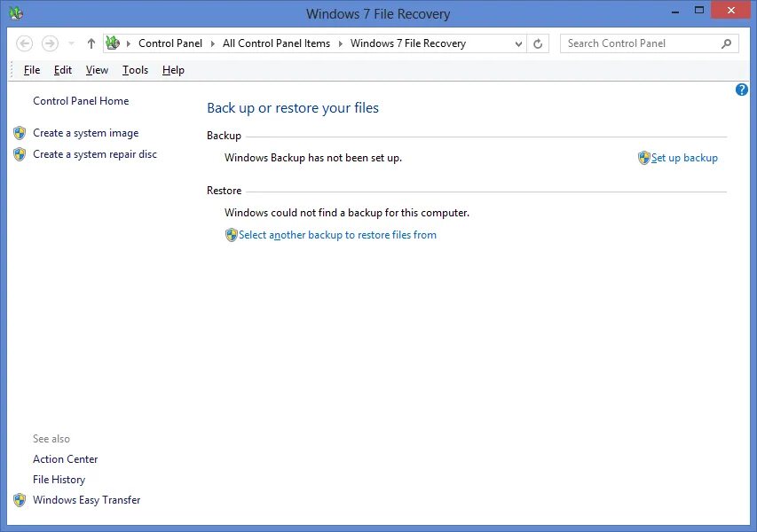This screenshot has height=532, width=757.
Task: Click 'Back up or restore your files' heading
Action: (x=293, y=108)
